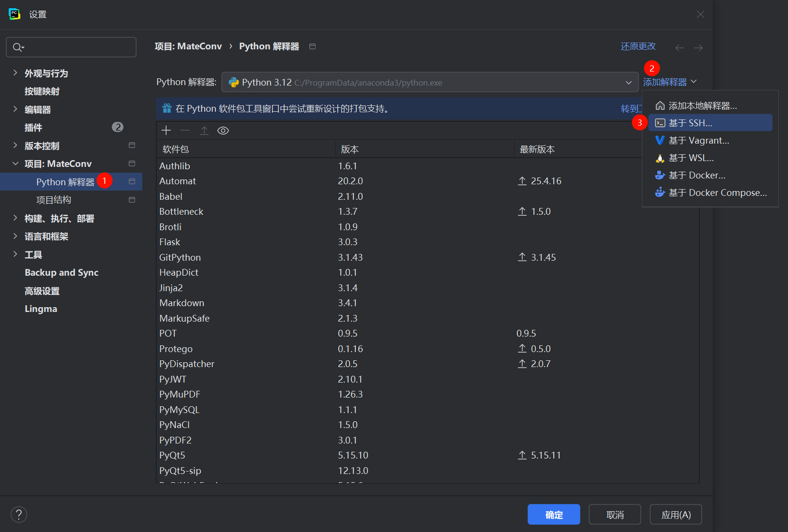Expand the 构建、执行、部署 tree node
The width and height of the screenshot is (788, 532).
pyautogui.click(x=15, y=218)
